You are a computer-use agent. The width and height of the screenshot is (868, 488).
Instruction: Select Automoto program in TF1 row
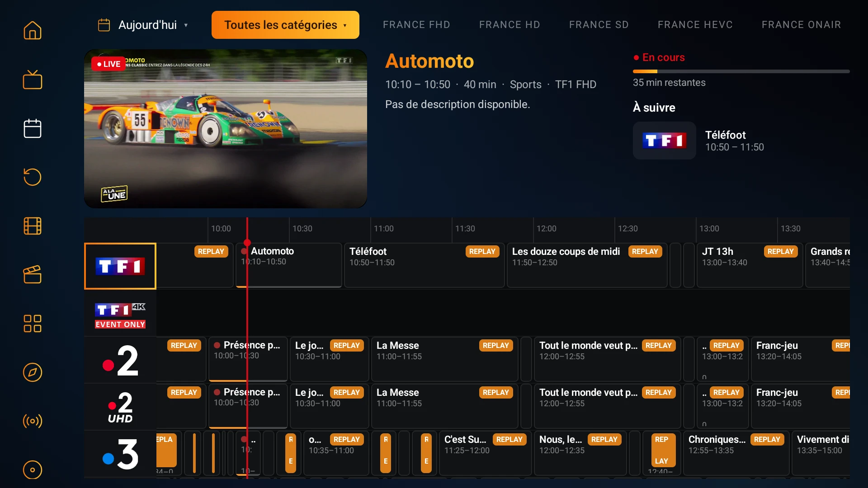coord(289,265)
